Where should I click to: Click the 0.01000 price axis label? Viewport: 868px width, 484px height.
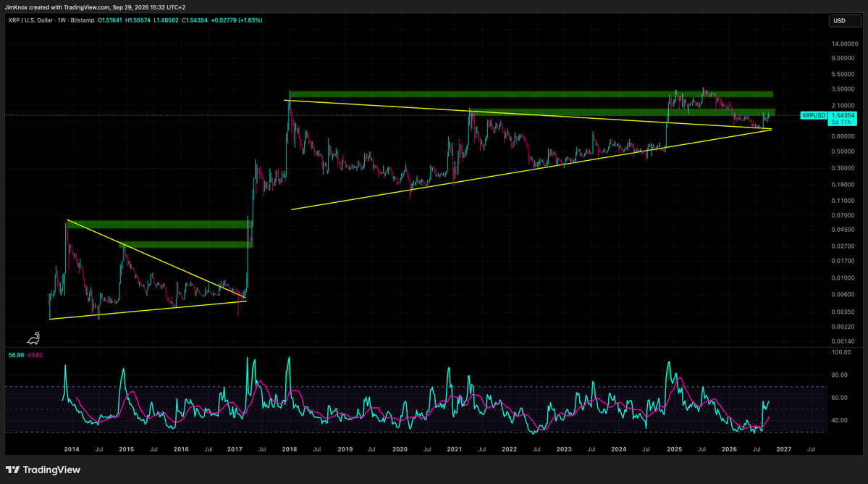pyautogui.click(x=843, y=278)
